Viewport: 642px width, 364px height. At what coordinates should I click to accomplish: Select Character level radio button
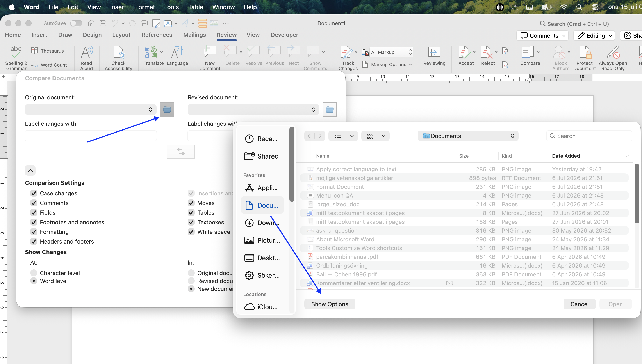coord(34,273)
